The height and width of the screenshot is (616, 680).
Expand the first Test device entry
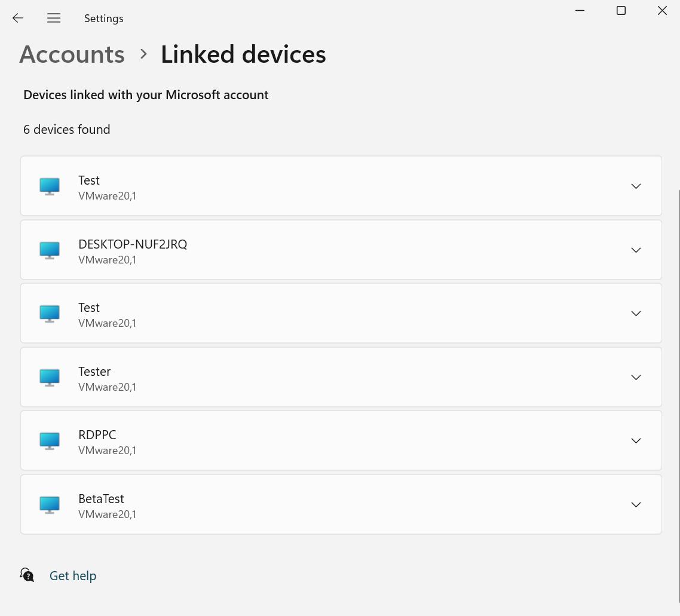pos(636,186)
